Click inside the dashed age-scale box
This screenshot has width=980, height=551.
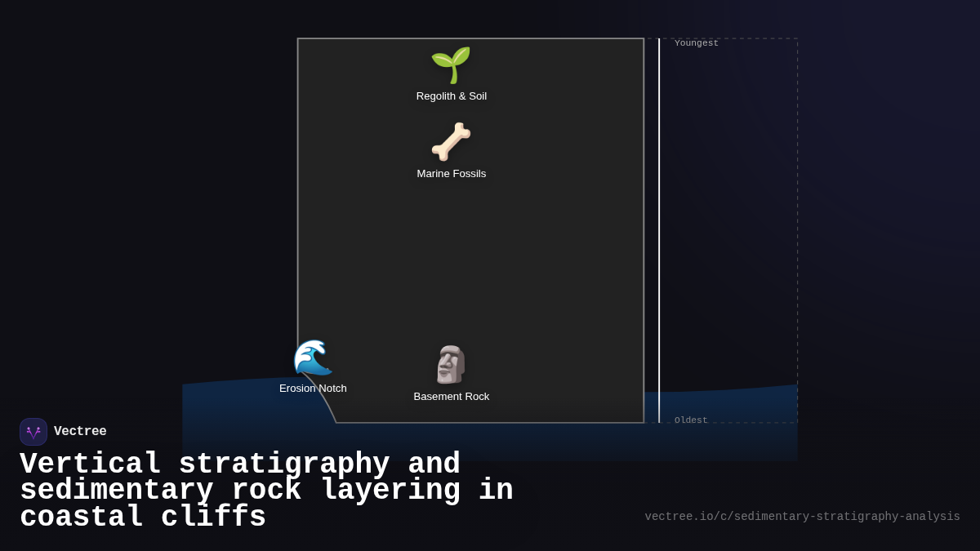[727, 229]
